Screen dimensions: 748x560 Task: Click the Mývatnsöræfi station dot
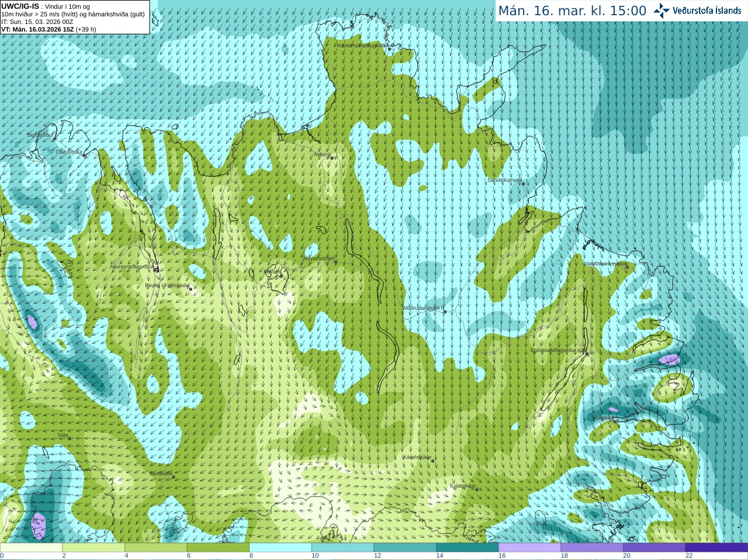[335, 262]
